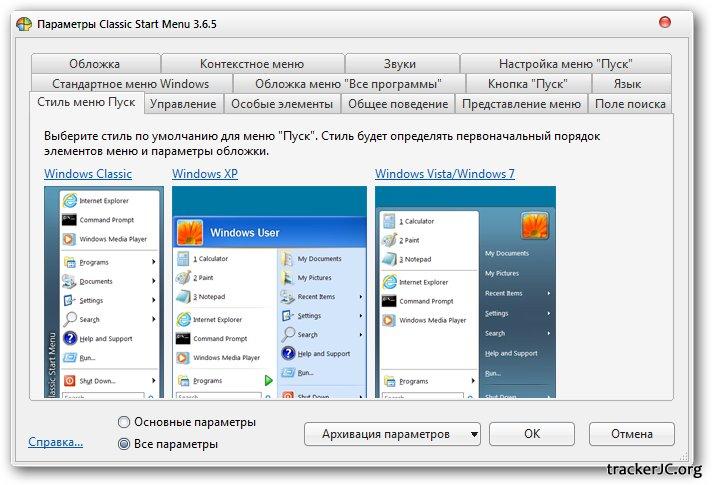Click the OK button
The height and width of the screenshot is (485, 712).
coord(532,434)
